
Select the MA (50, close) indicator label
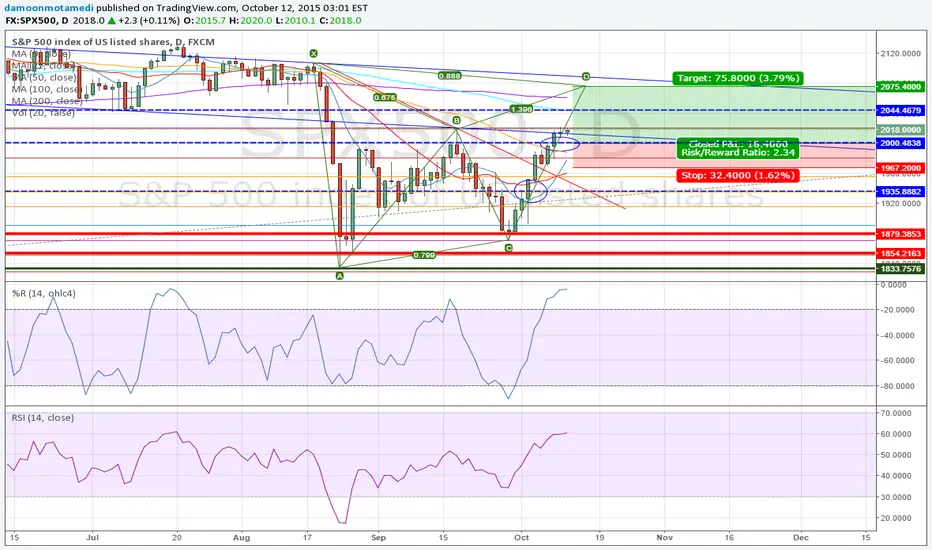pos(44,77)
